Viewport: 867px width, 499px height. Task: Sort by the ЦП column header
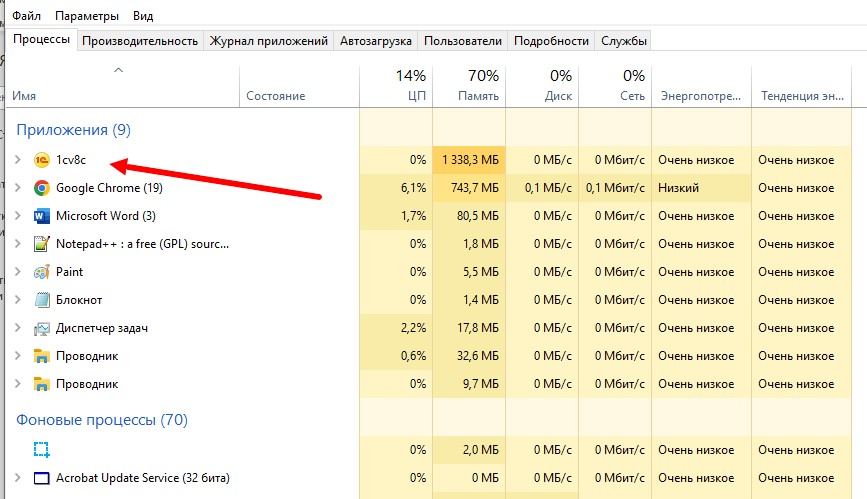point(396,86)
